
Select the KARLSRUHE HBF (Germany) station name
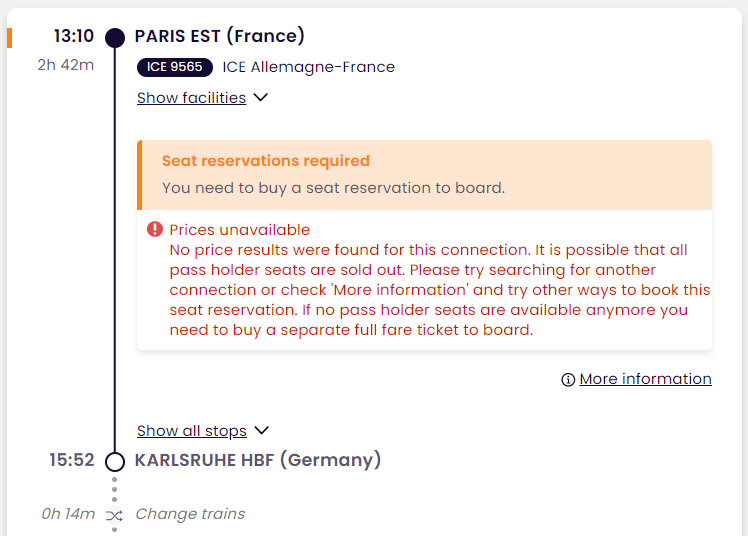[258, 460]
